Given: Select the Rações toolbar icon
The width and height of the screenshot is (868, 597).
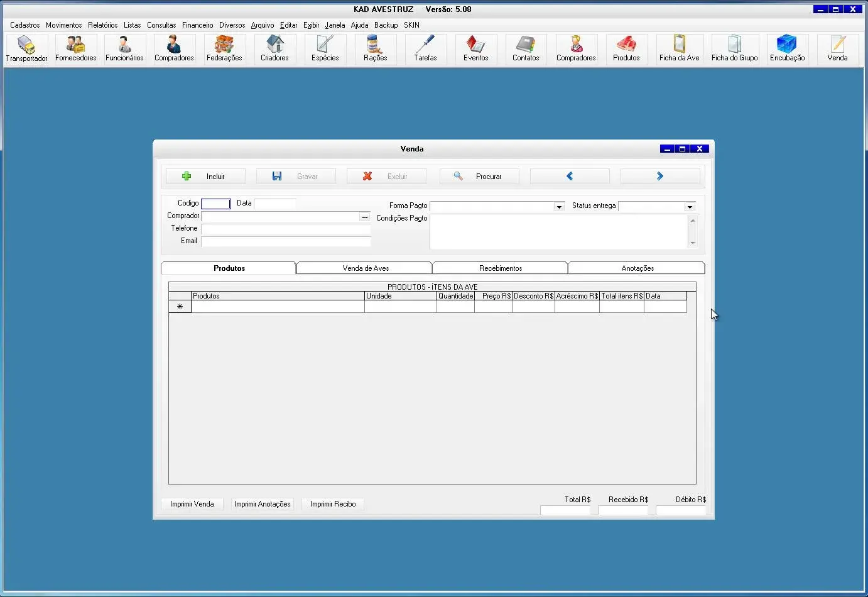Looking at the screenshot, I should click(375, 49).
